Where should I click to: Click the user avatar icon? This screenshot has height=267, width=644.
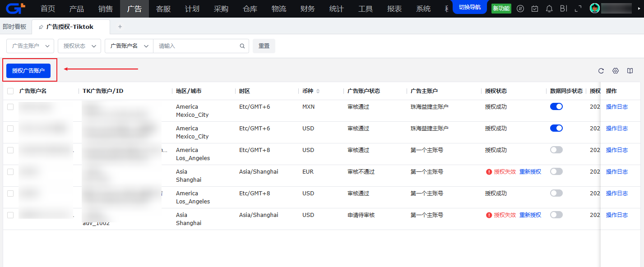(x=595, y=8)
